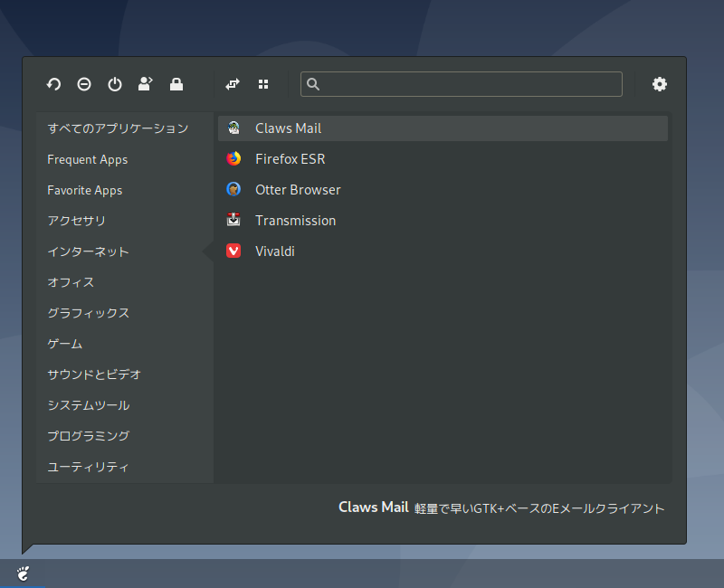The height and width of the screenshot is (588, 724).
Task: Click the swap arrows icon
Action: [x=233, y=84]
